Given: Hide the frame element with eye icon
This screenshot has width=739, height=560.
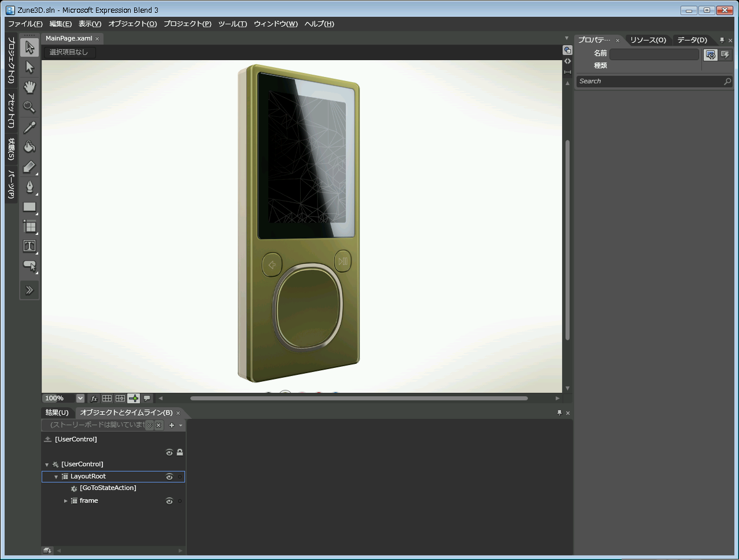Looking at the screenshot, I should 169,501.
